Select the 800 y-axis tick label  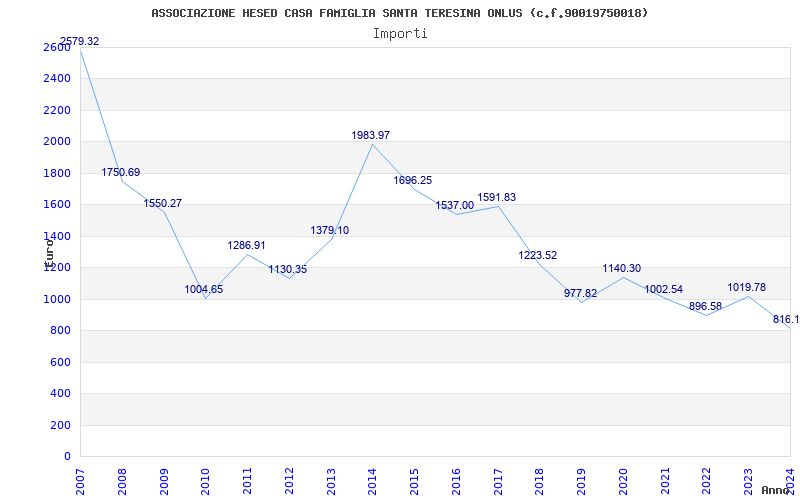pyautogui.click(x=60, y=331)
